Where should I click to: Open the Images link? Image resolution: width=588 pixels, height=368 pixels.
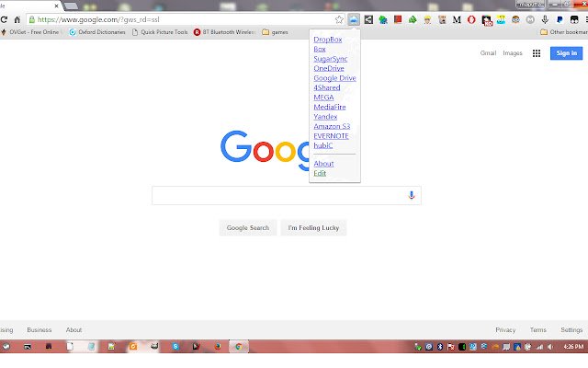point(513,53)
